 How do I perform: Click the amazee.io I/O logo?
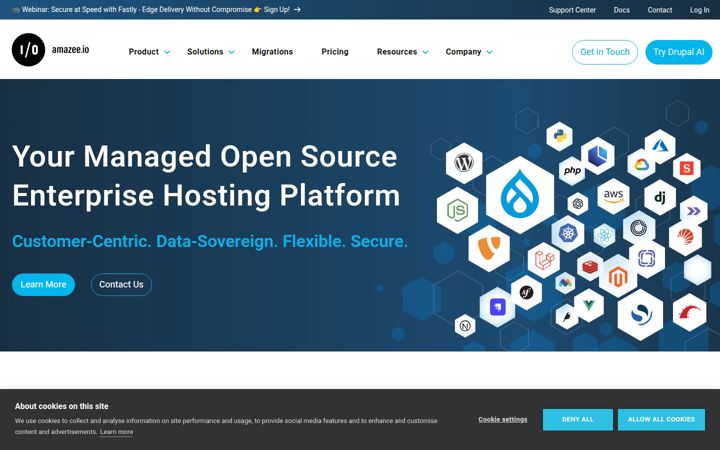click(28, 50)
